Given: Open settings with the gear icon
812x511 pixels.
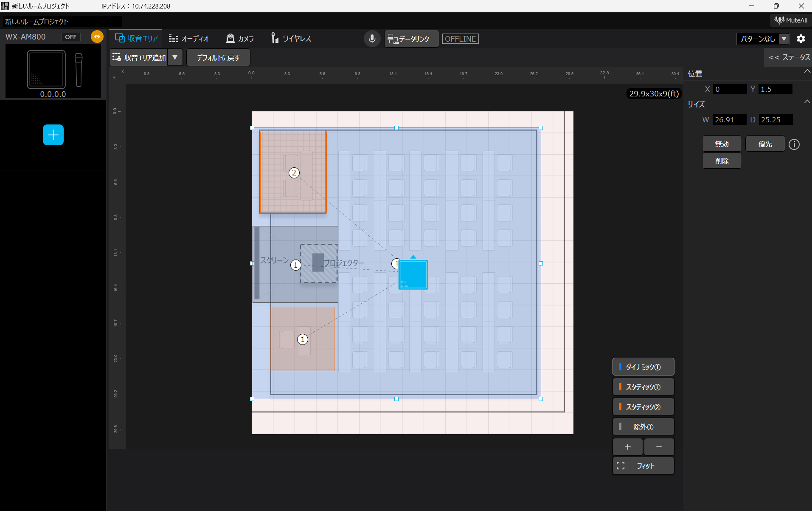Looking at the screenshot, I should [x=801, y=39].
